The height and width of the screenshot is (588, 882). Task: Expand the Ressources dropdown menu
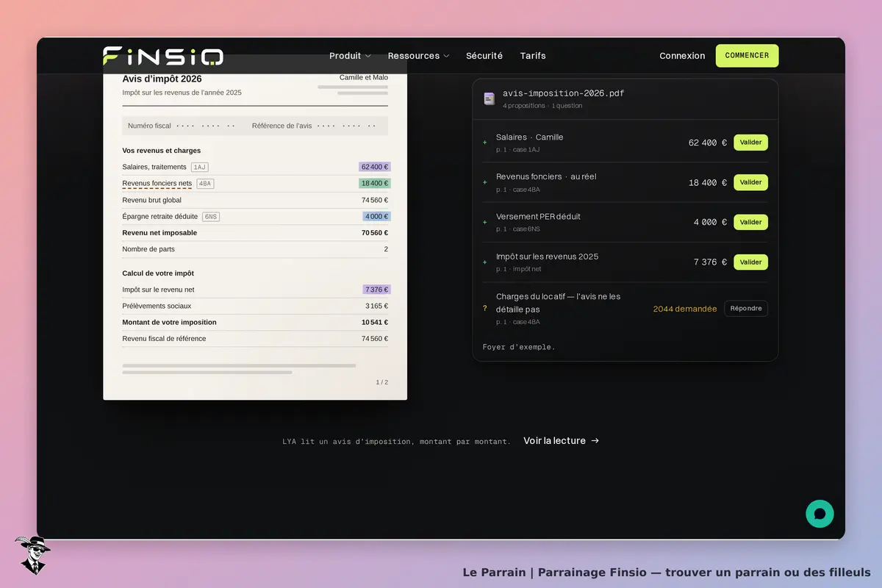tap(418, 56)
